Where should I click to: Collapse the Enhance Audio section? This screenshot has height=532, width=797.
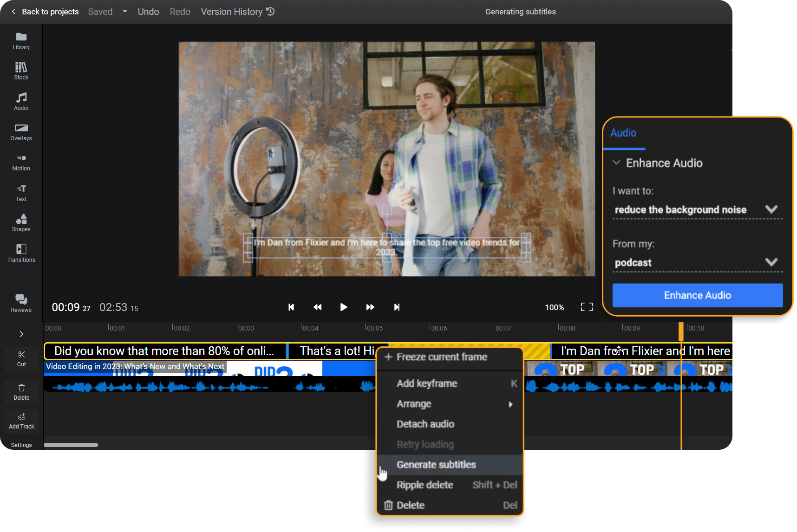(x=616, y=163)
